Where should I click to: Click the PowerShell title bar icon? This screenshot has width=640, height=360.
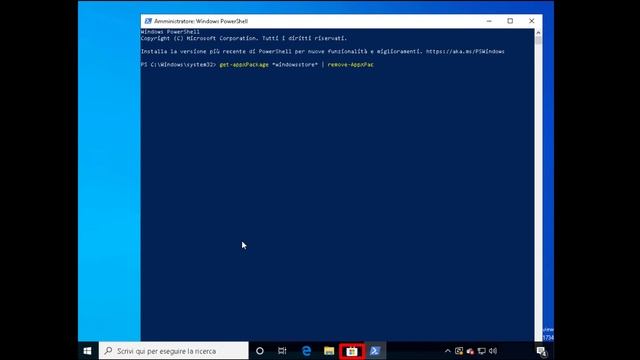click(x=148, y=21)
